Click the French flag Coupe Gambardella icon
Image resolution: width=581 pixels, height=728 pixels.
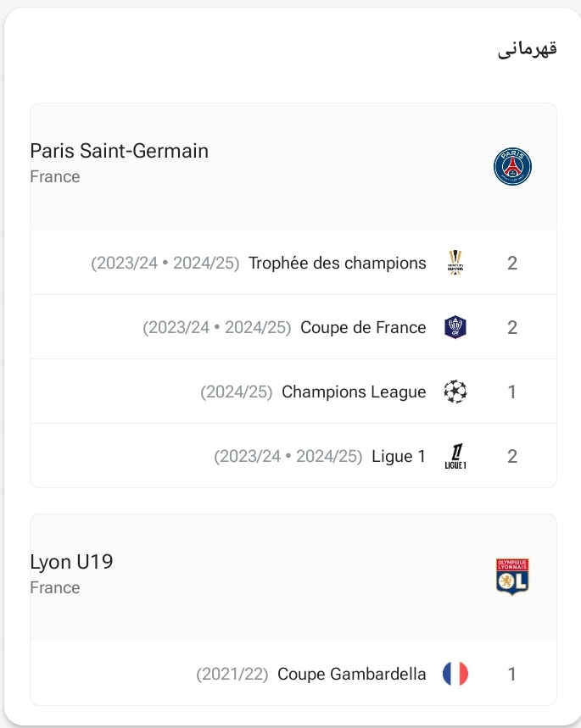455,675
